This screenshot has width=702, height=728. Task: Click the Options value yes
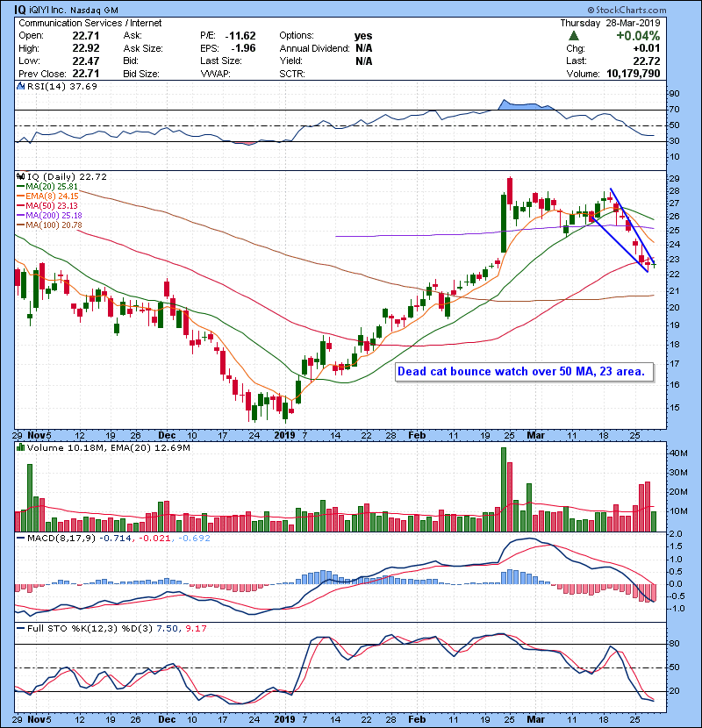363,36
